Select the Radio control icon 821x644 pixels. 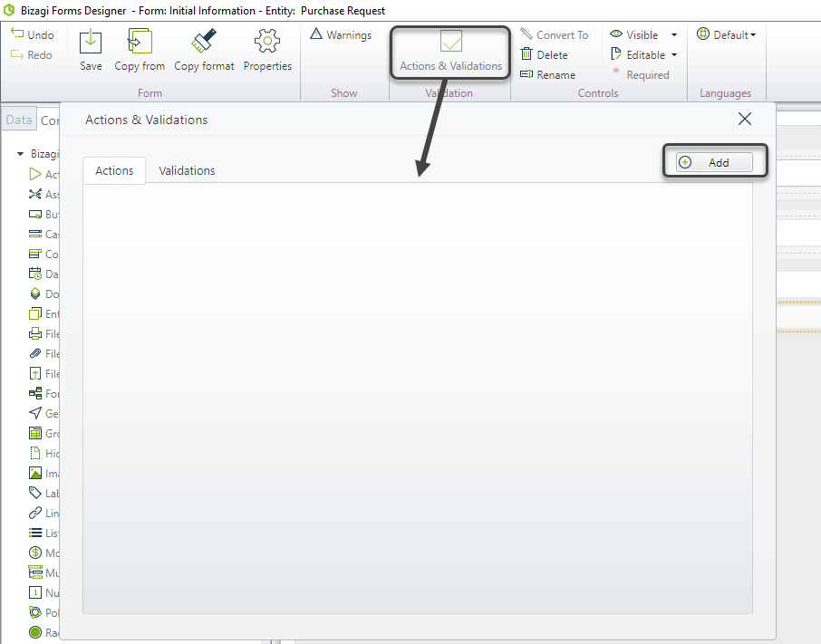click(x=35, y=632)
